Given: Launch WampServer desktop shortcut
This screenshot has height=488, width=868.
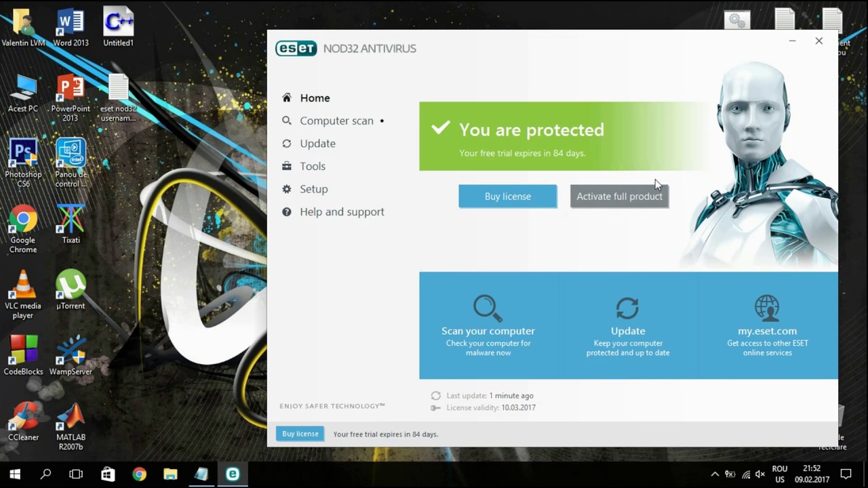Looking at the screenshot, I should click(x=71, y=356).
